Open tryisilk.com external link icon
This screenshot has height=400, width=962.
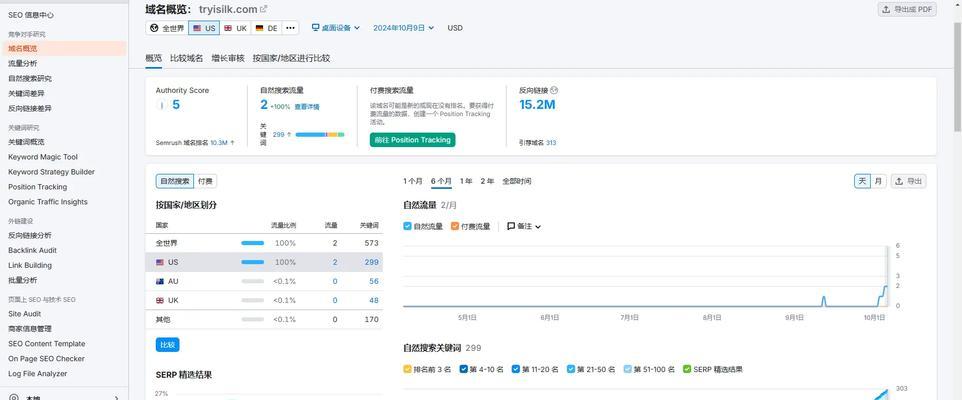click(x=264, y=9)
